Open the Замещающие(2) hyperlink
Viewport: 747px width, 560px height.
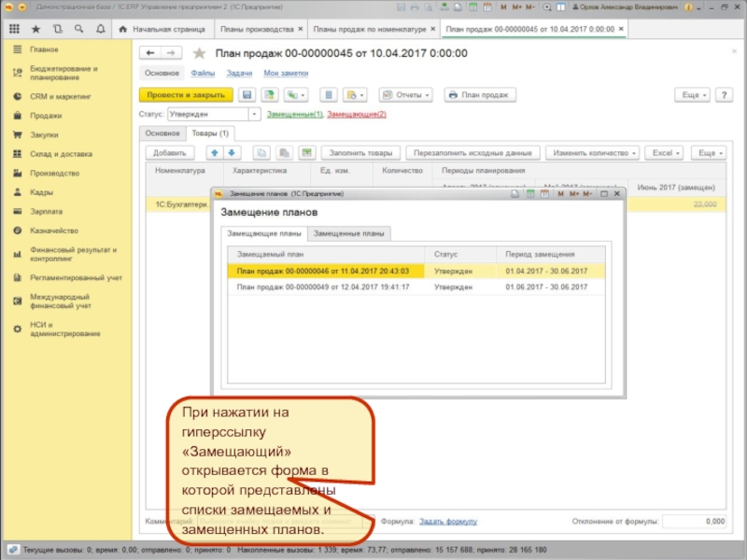tap(357, 115)
